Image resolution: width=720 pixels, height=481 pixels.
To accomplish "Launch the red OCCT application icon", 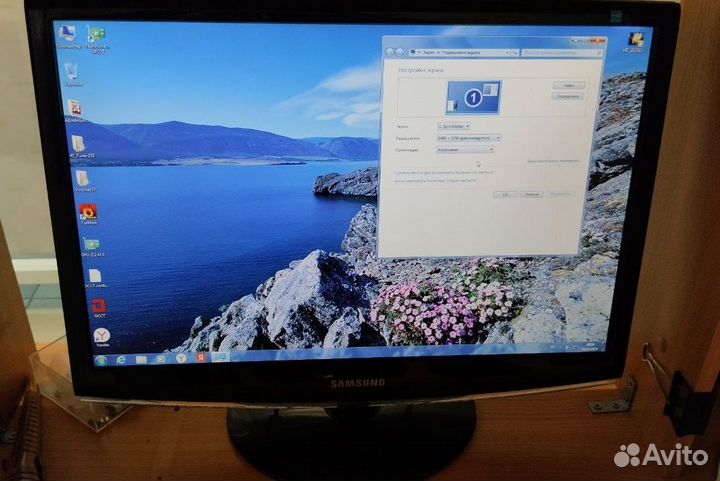I will [x=99, y=308].
